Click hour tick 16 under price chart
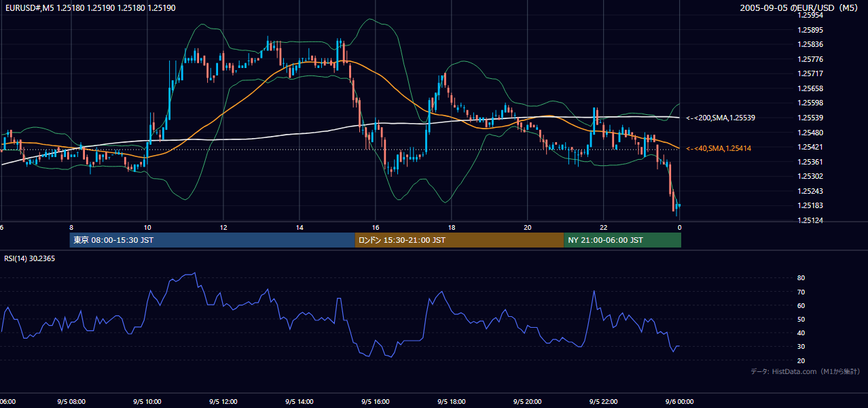 (x=376, y=227)
